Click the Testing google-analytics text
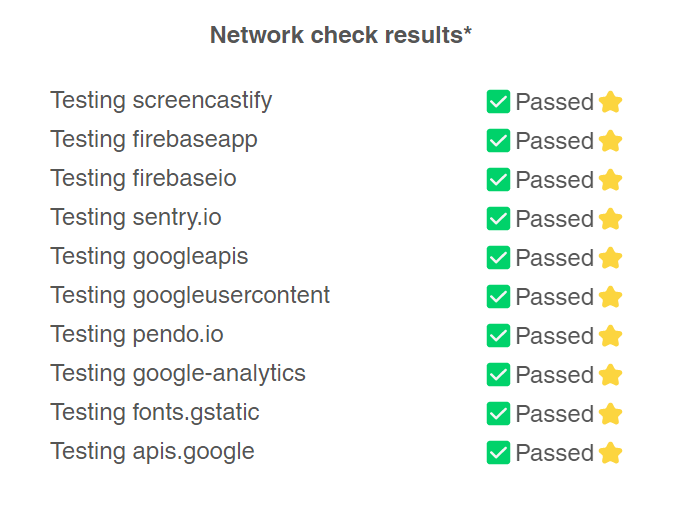 point(178,373)
